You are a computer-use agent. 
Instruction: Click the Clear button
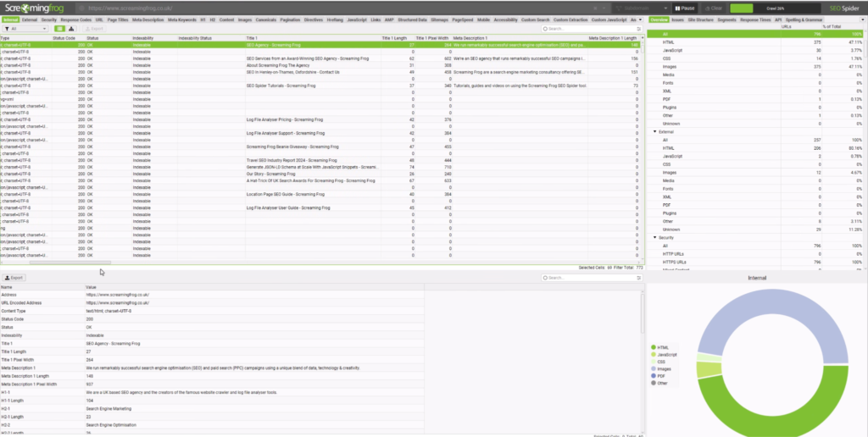point(714,8)
